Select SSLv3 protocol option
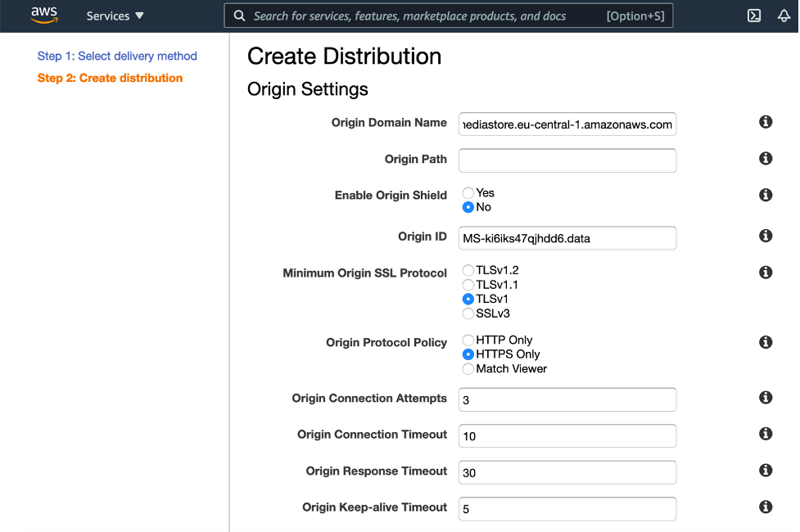800x532 pixels. coord(468,313)
